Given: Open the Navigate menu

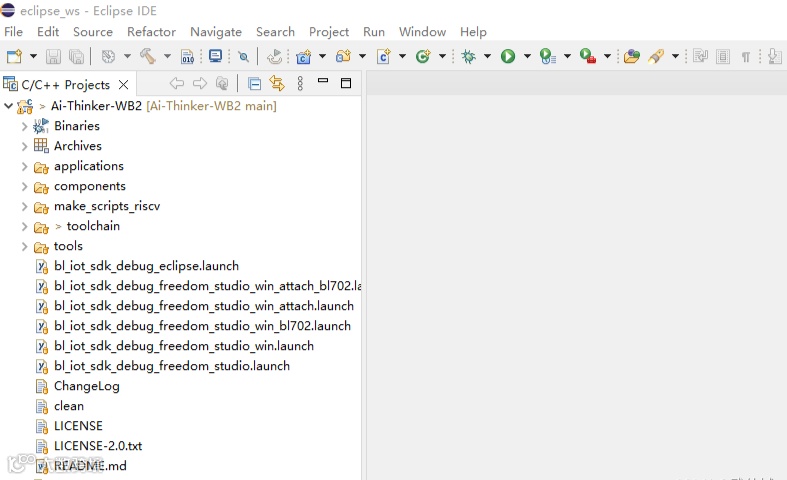Looking at the screenshot, I should (x=216, y=32).
